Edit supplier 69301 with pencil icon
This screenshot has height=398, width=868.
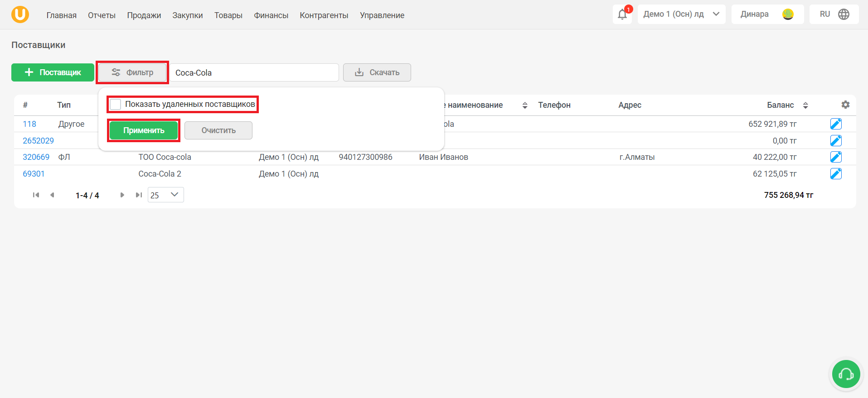pyautogui.click(x=836, y=173)
